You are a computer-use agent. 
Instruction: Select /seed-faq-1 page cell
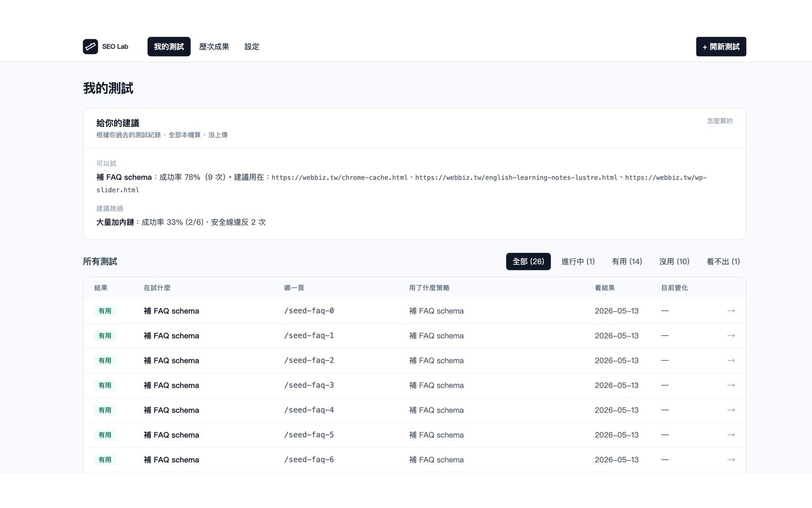point(309,335)
